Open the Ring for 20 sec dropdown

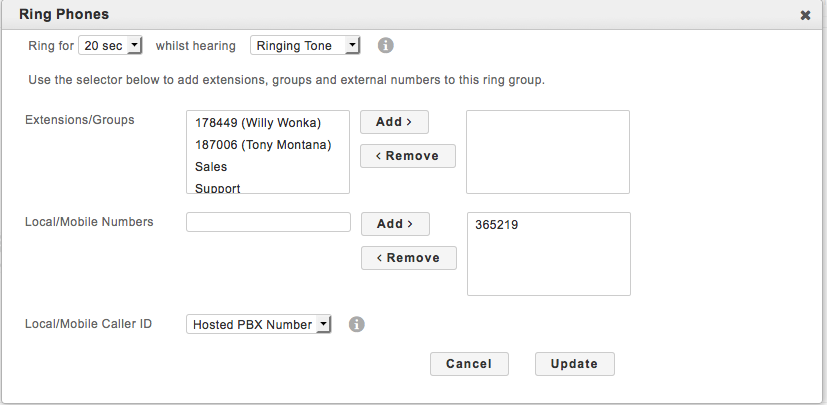[x=111, y=46]
